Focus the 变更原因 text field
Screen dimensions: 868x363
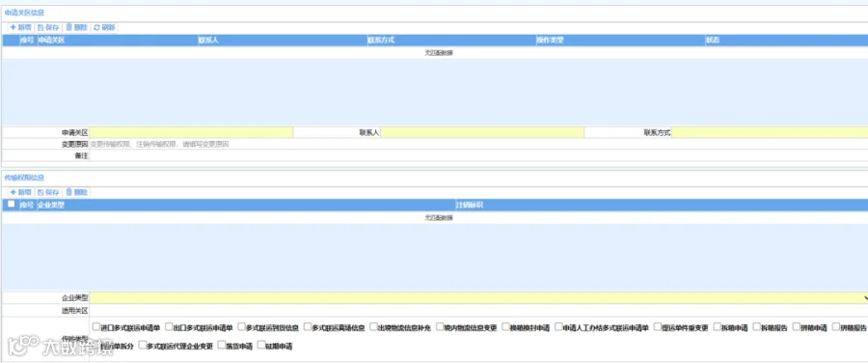(x=478, y=144)
